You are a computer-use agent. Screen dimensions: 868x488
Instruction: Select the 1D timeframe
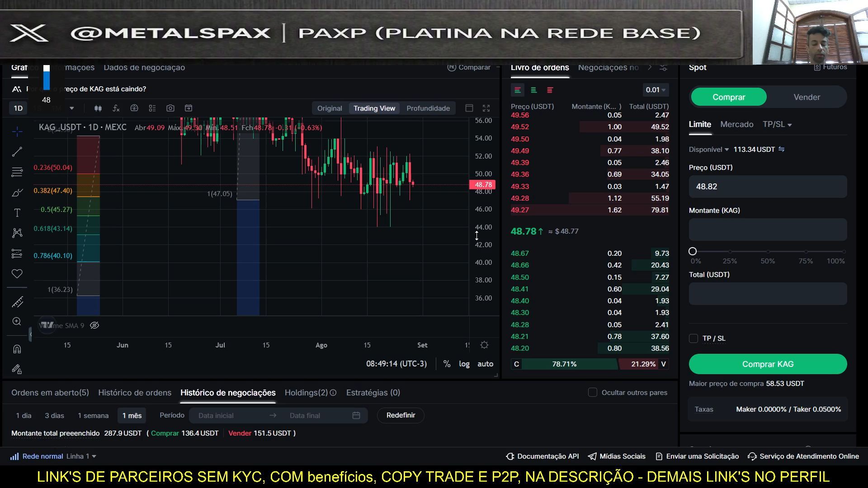[x=18, y=108]
